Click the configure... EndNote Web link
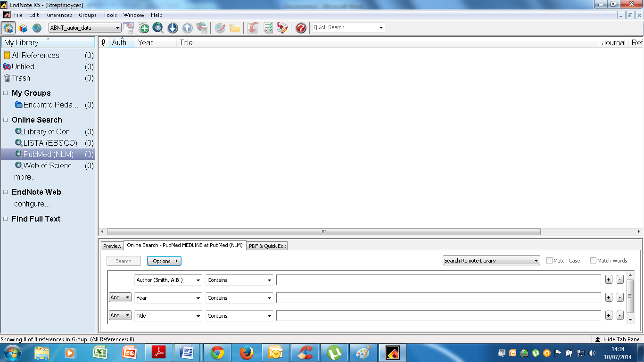The width and height of the screenshot is (644, 362). point(32,204)
